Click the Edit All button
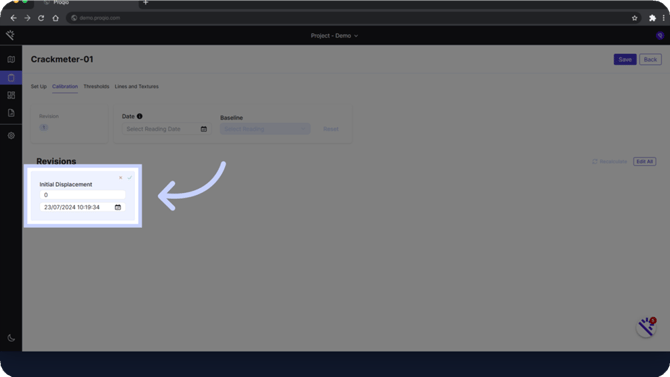Viewport: 670px width, 377px height. click(x=644, y=162)
